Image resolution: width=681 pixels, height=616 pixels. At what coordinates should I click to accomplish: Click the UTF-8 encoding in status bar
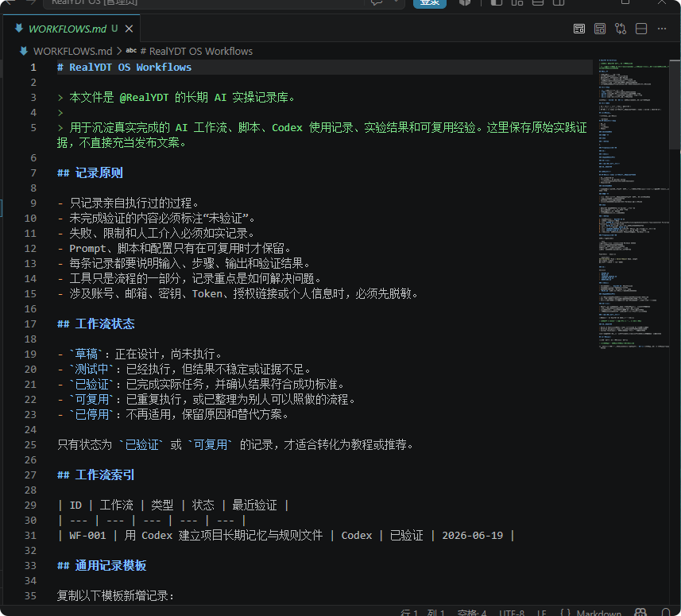coord(512,613)
